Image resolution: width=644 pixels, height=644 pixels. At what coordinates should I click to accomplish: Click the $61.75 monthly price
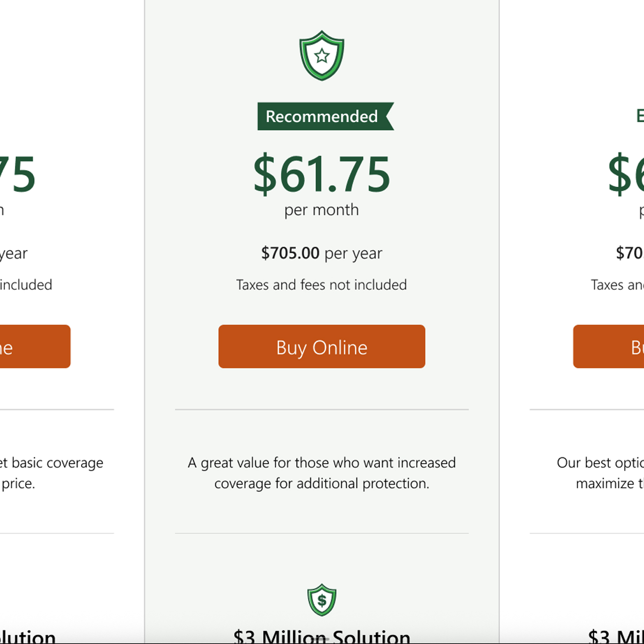click(322, 174)
